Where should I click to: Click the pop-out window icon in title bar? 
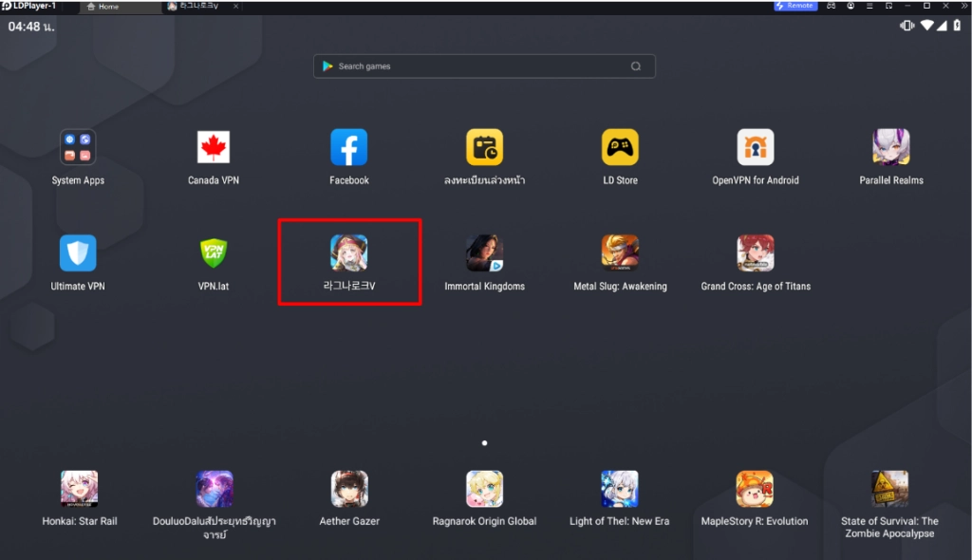click(888, 6)
